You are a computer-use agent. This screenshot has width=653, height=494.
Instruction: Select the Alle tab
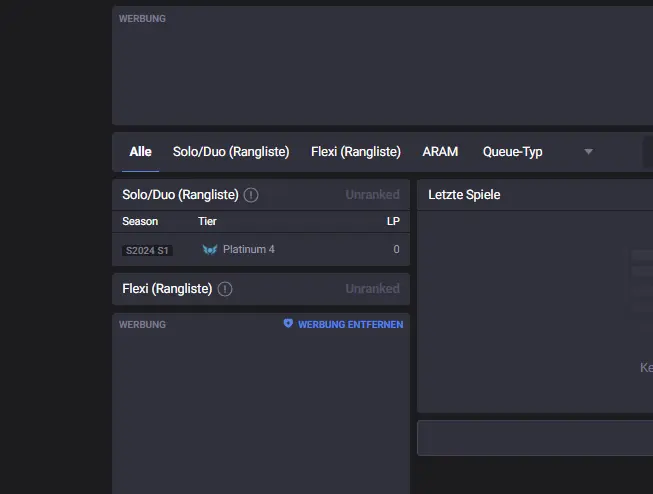(140, 152)
